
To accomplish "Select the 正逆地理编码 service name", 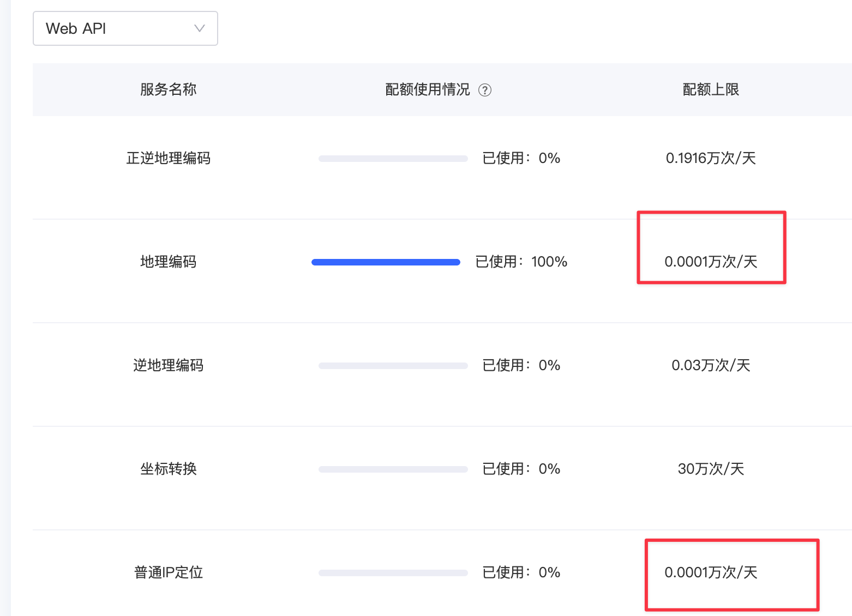I will (168, 158).
